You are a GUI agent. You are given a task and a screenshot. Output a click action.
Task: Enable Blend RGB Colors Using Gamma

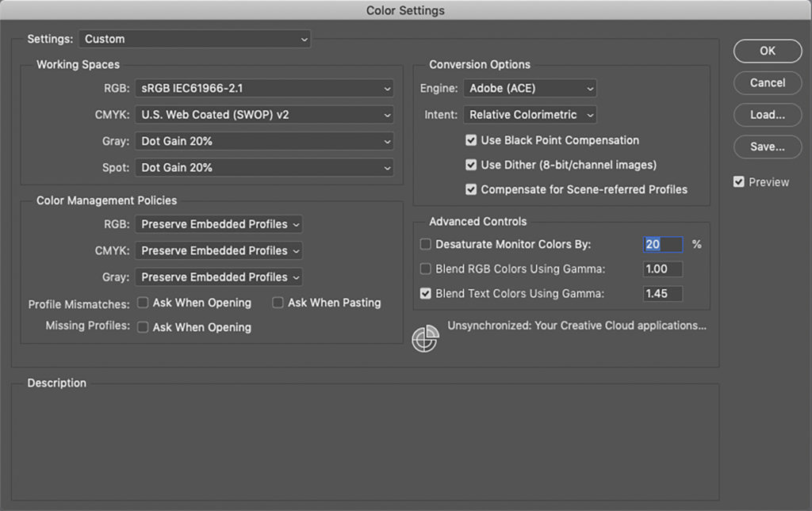point(425,269)
